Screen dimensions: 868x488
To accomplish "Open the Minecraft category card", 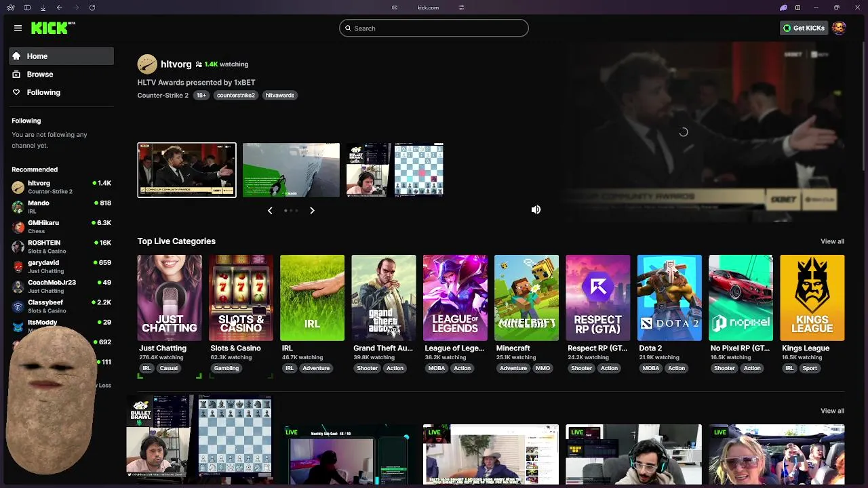I will point(526,298).
